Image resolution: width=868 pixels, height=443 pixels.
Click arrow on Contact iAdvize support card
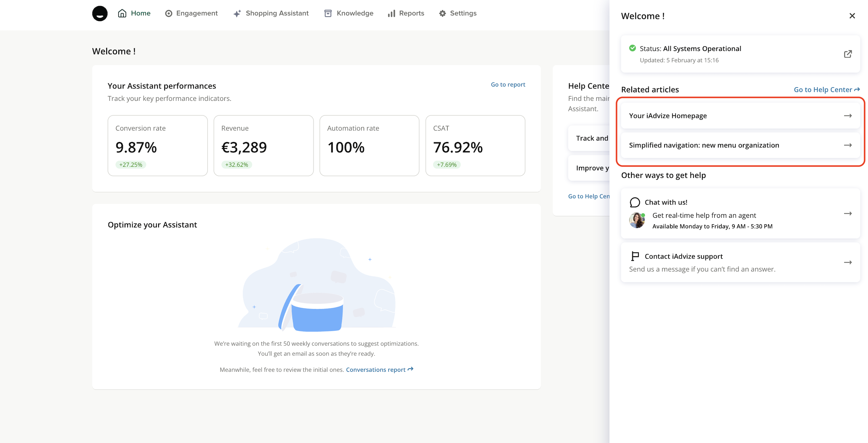tap(847, 262)
